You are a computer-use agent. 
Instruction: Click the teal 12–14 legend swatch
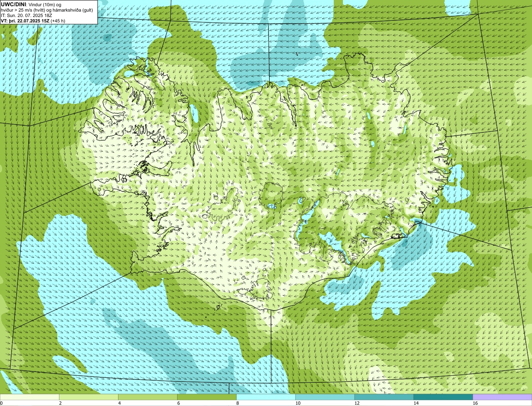coord(384,397)
